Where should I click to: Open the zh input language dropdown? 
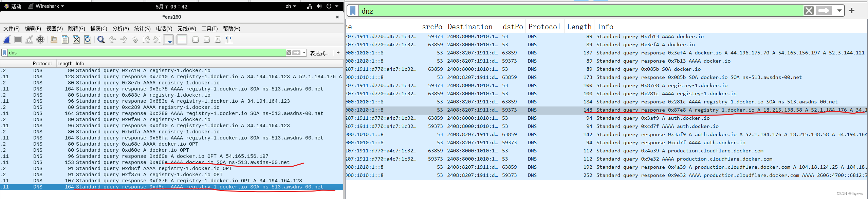(x=291, y=6)
